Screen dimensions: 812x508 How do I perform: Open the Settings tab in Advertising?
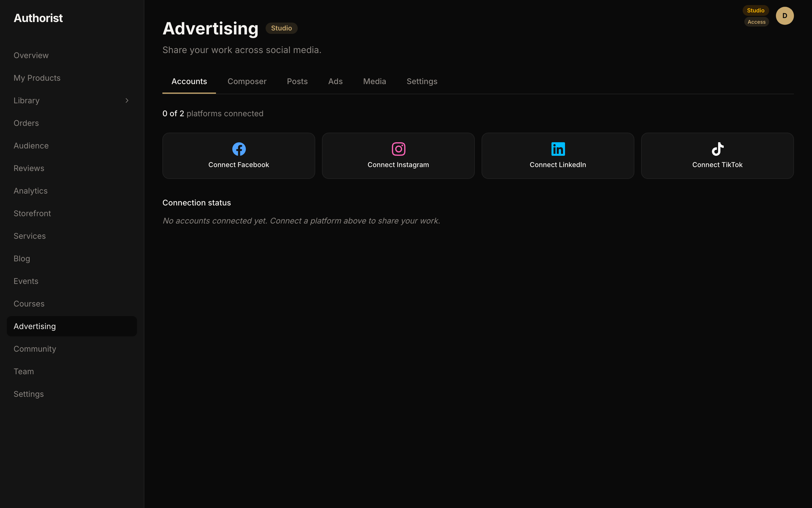(422, 81)
